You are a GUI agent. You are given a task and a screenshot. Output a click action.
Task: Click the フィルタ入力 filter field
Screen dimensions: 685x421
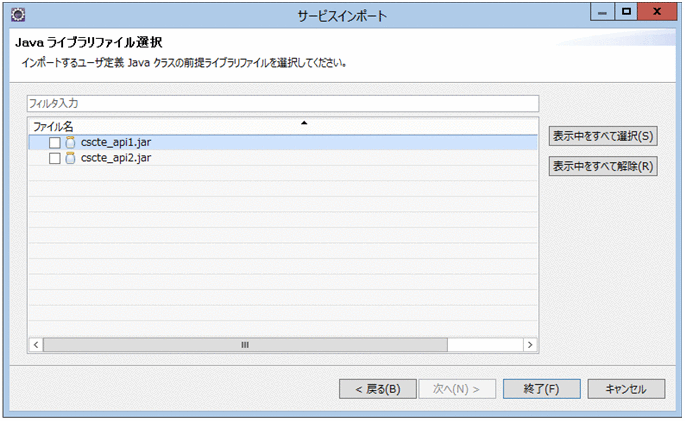coord(283,104)
